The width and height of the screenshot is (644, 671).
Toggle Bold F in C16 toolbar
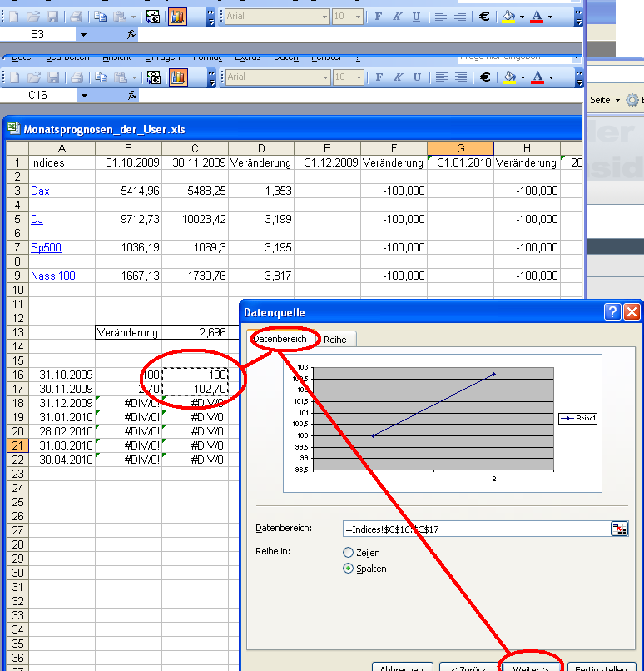[379, 77]
